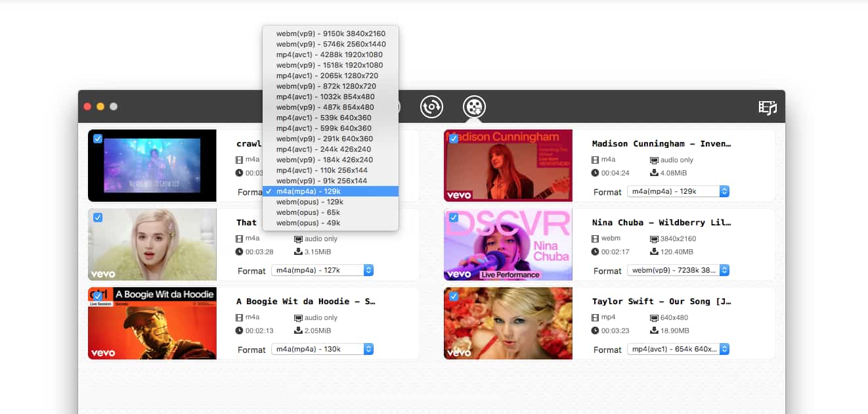Uncheck the A Boogie Wit da Hoodie checkbox

(x=98, y=296)
